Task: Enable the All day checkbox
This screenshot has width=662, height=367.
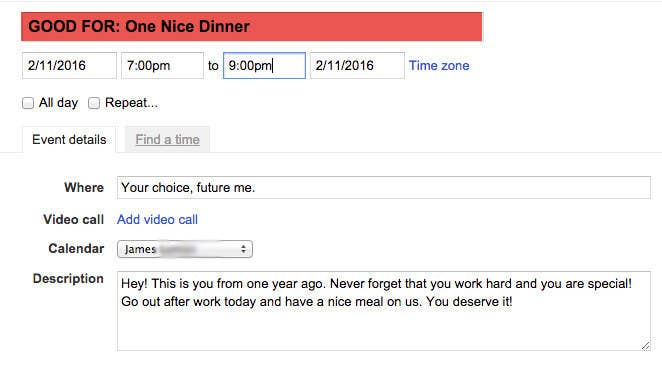Action: pos(28,103)
